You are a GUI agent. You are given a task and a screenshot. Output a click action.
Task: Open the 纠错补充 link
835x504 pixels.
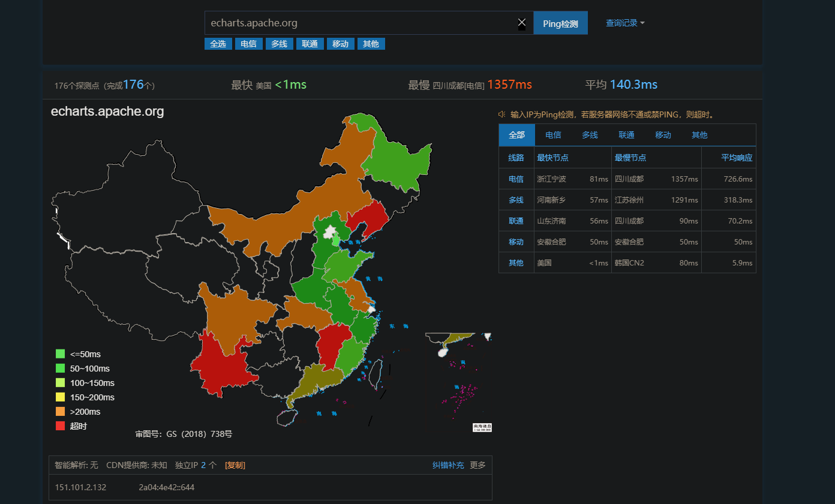pyautogui.click(x=448, y=465)
